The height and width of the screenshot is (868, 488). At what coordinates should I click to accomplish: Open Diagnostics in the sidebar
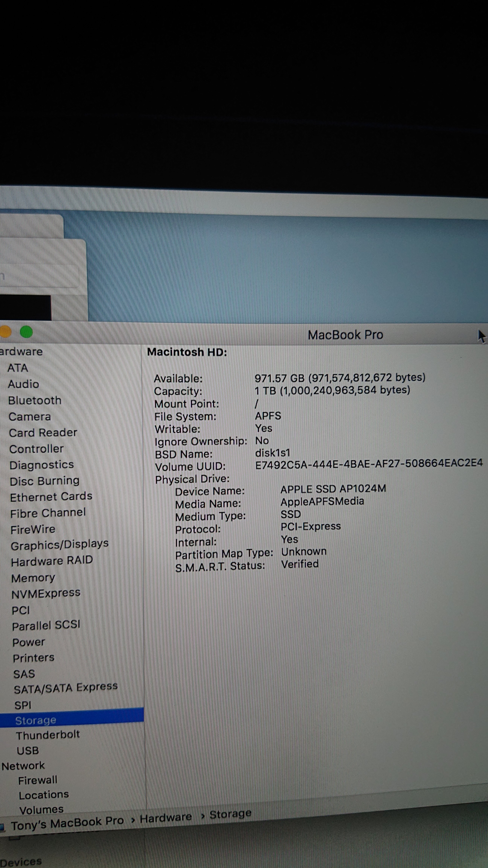point(42,465)
